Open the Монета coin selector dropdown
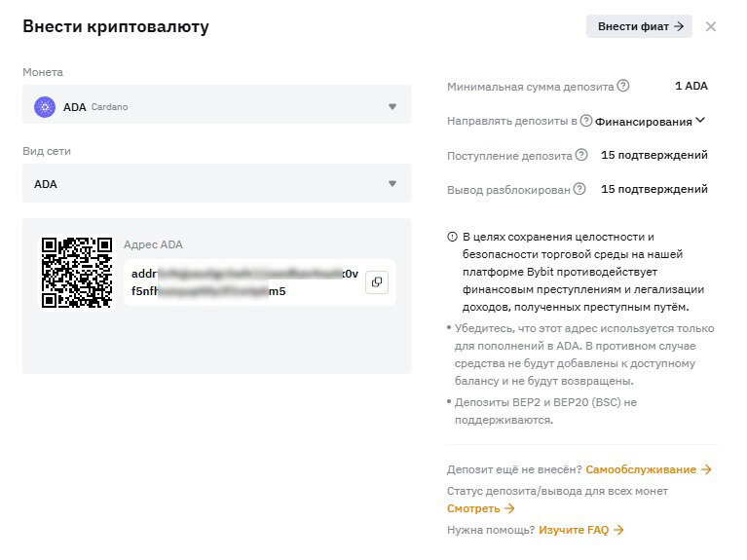The height and width of the screenshot is (560, 747). pos(217,104)
